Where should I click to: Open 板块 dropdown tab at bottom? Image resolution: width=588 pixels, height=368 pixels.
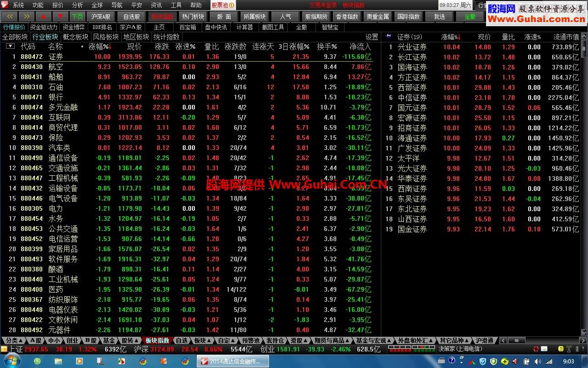pos(203,340)
